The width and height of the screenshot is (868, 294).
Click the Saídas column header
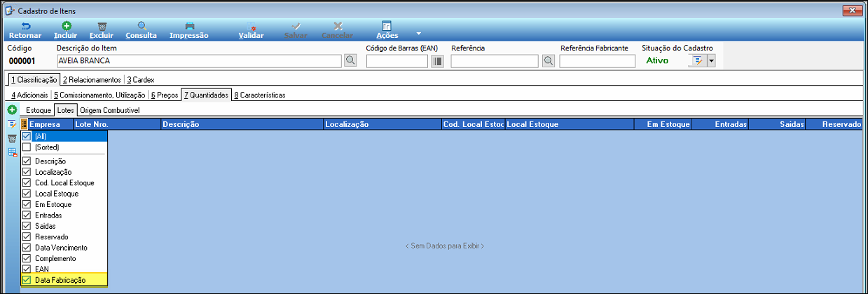point(777,124)
